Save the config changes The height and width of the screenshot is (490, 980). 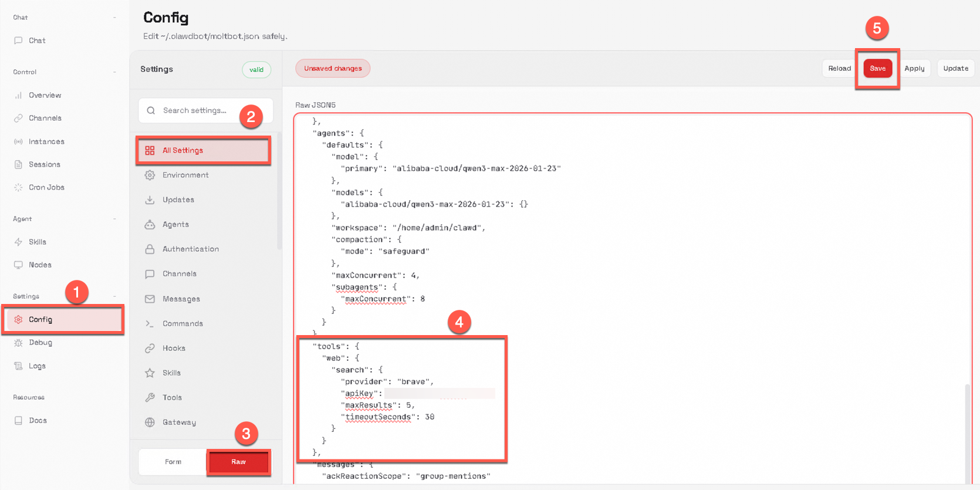point(877,68)
